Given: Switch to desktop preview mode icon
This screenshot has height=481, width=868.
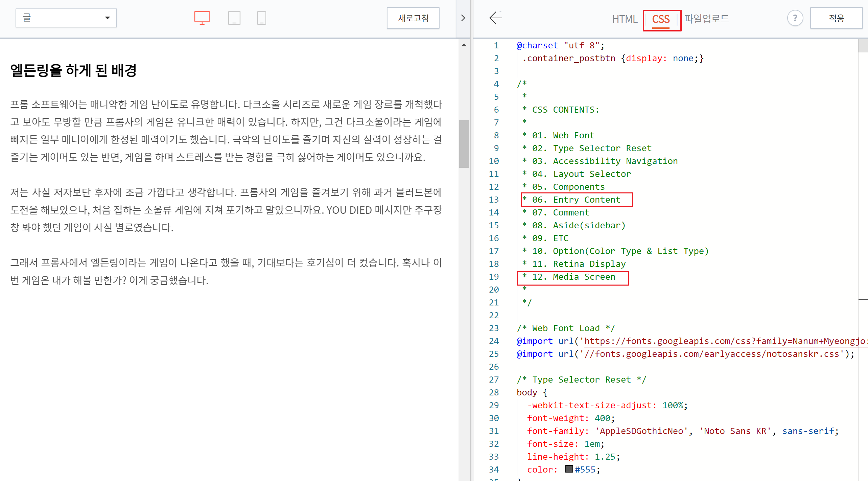Looking at the screenshot, I should (x=202, y=18).
